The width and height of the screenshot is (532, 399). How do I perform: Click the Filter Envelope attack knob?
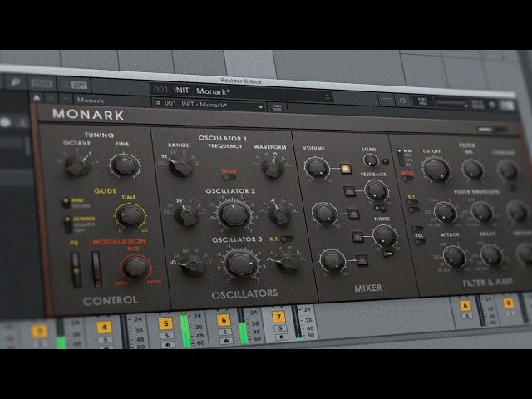(445, 213)
